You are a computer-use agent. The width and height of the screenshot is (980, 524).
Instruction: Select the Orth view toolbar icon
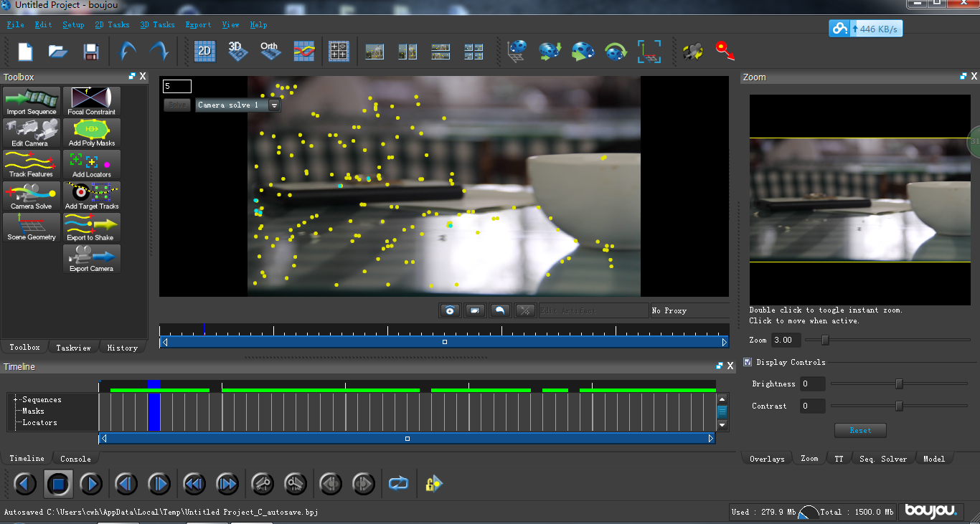(270, 51)
